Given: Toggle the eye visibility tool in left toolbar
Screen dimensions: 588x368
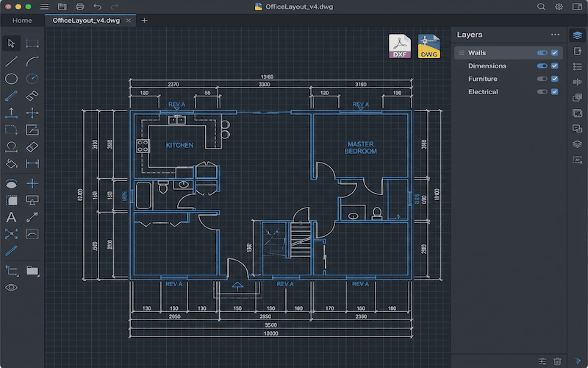Looking at the screenshot, I should (x=11, y=288).
